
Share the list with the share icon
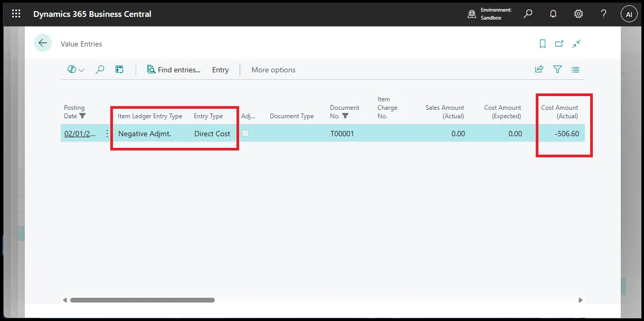[539, 69]
